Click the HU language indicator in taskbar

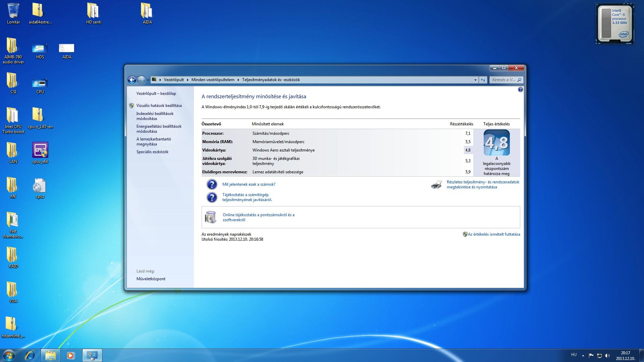574,355
